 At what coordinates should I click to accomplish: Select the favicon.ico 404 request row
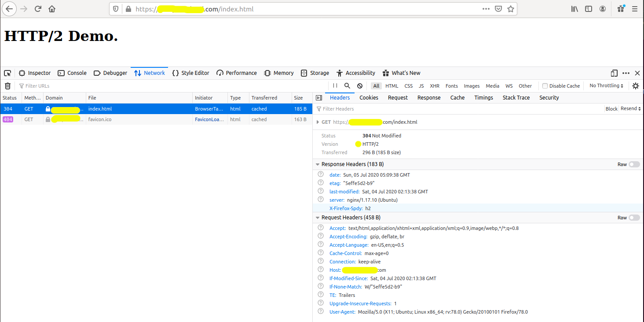(156, 119)
